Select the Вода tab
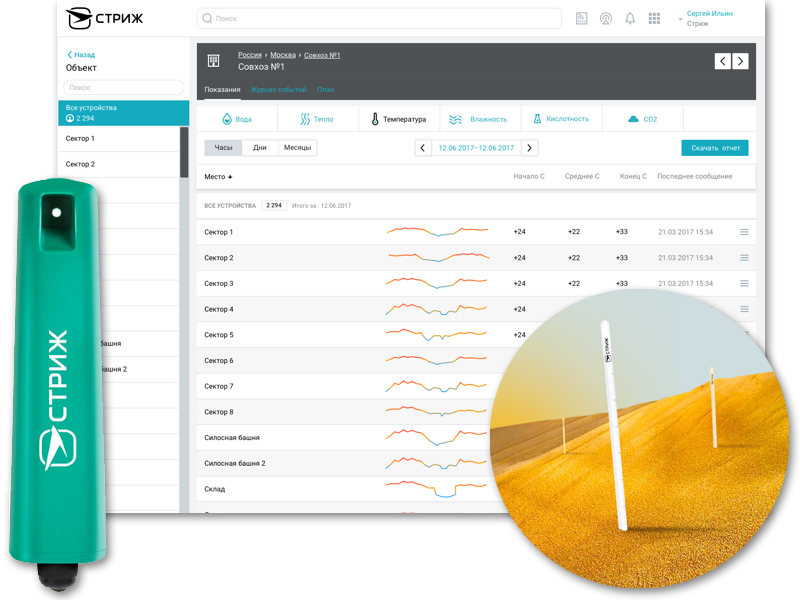Screen dimensions: 800x600 [x=237, y=119]
